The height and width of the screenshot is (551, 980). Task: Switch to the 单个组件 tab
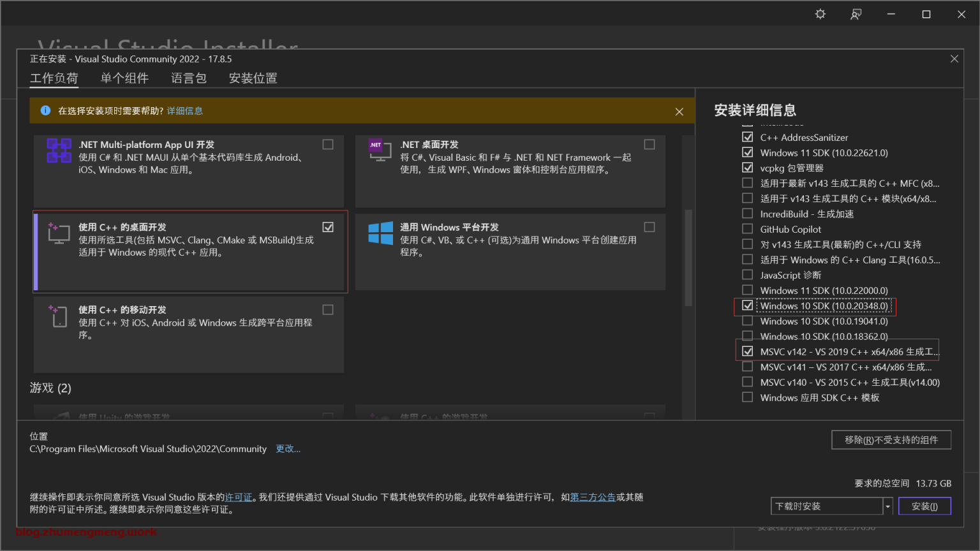coord(124,78)
